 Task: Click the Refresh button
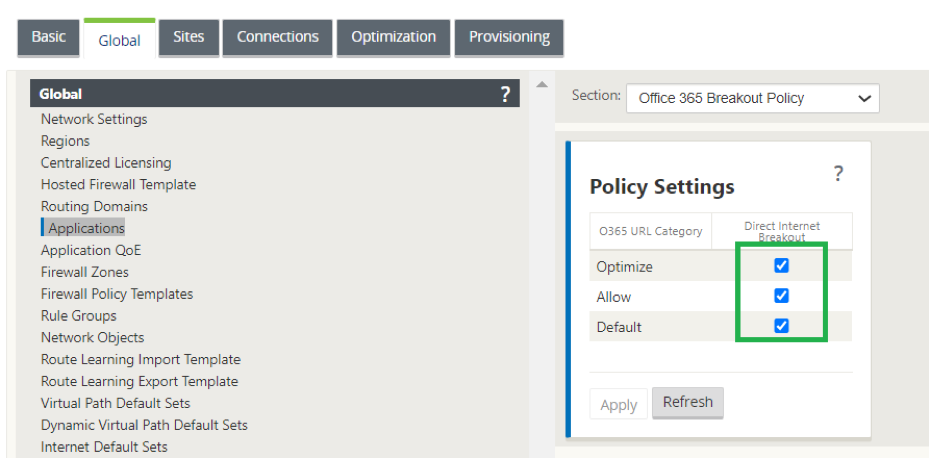click(688, 402)
